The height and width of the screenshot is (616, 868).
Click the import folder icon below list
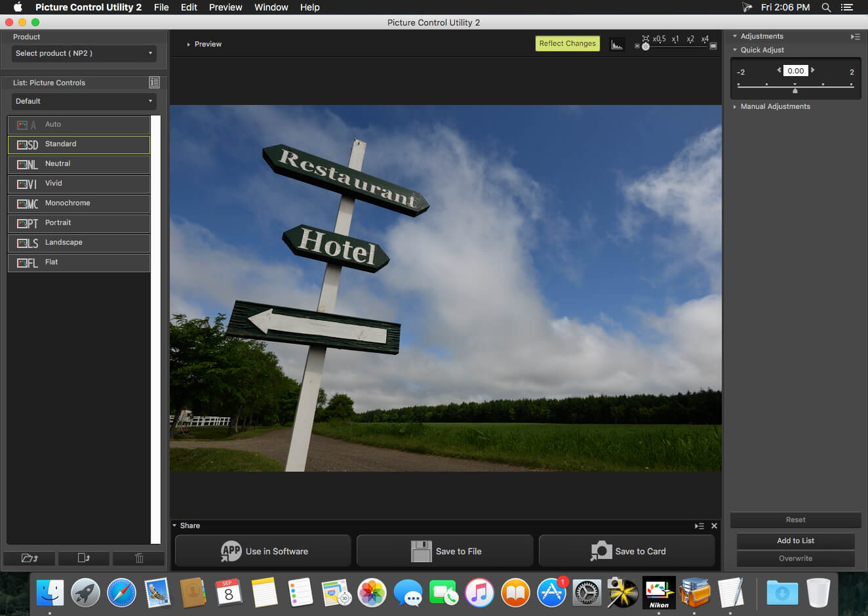coord(30,558)
